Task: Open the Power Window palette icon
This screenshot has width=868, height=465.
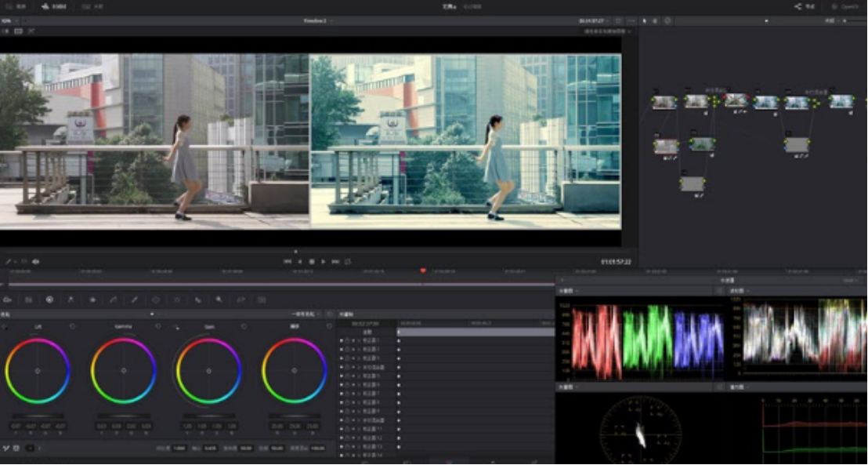Action: coord(156,300)
